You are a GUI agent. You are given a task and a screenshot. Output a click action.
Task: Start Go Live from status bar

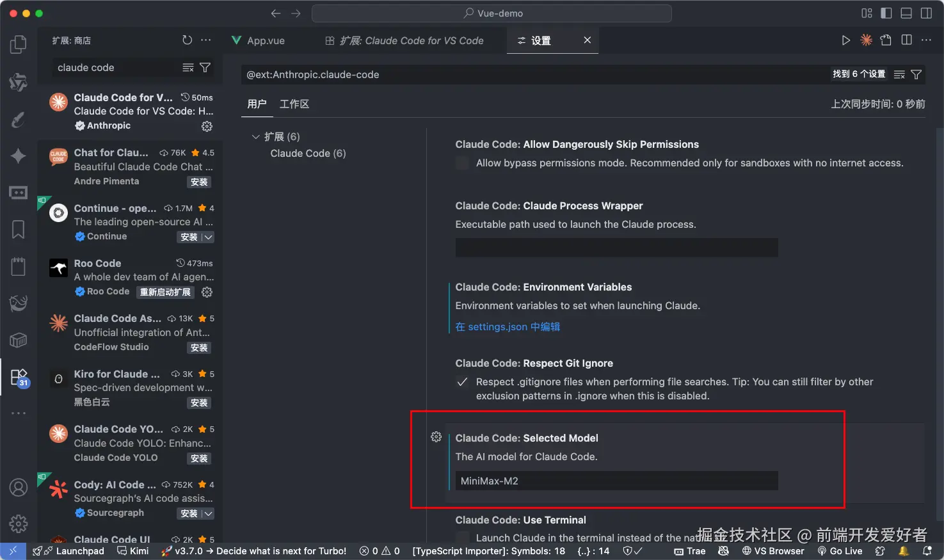tap(840, 551)
